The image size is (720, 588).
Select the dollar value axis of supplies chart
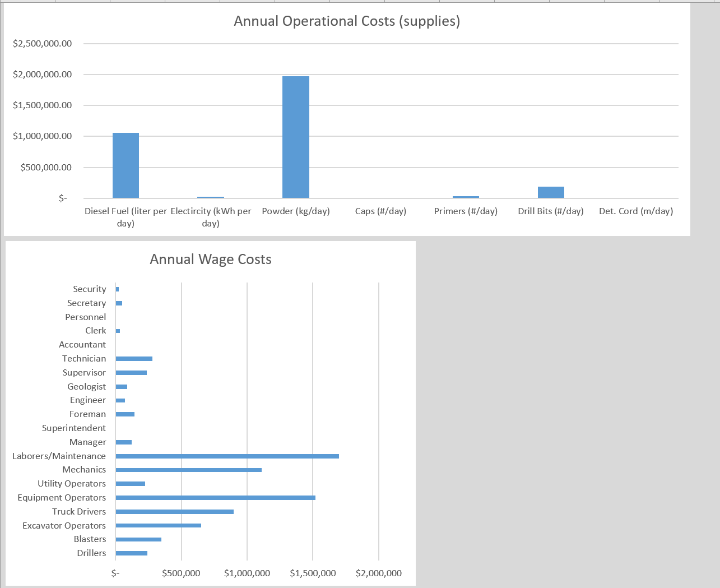(x=41, y=120)
